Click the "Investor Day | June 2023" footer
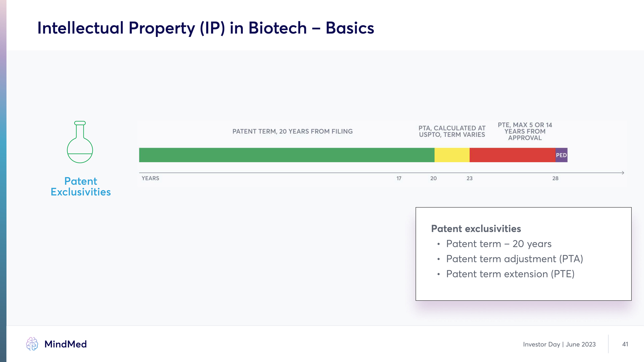 tap(559, 344)
